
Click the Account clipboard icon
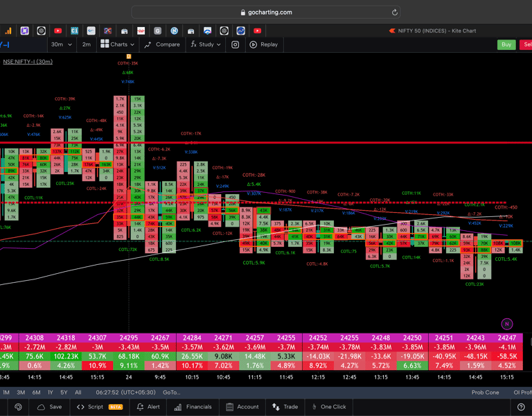[229, 407]
